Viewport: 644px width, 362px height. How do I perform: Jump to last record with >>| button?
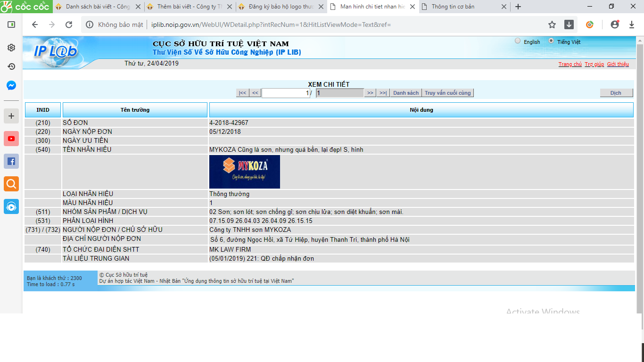point(383,93)
